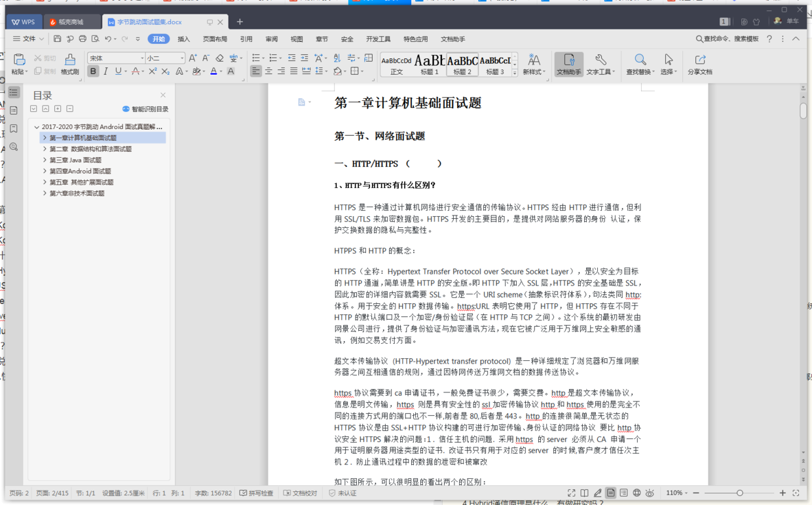The height and width of the screenshot is (505, 812).
Task: Open Document Assistant (文档助手) ribbon button
Action: (568, 64)
